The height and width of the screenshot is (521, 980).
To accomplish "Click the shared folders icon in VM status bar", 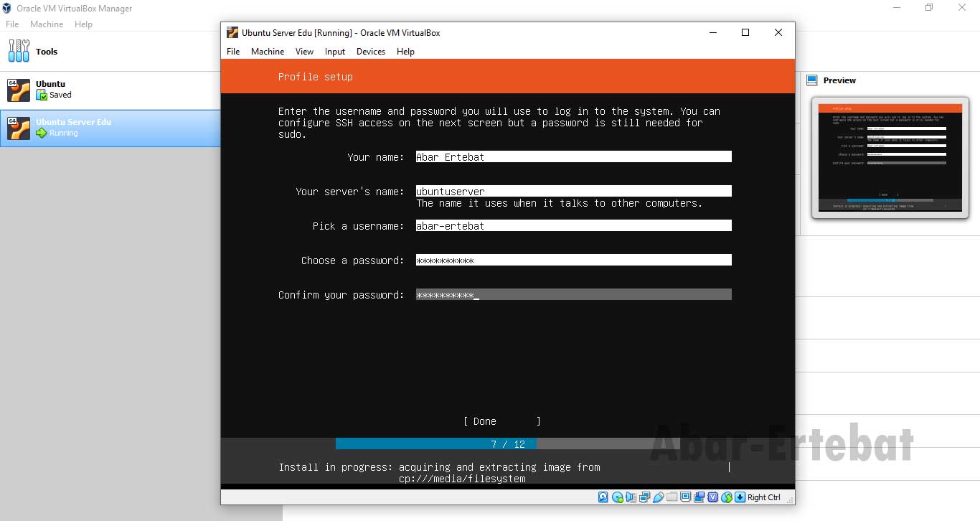I will pos(672,497).
